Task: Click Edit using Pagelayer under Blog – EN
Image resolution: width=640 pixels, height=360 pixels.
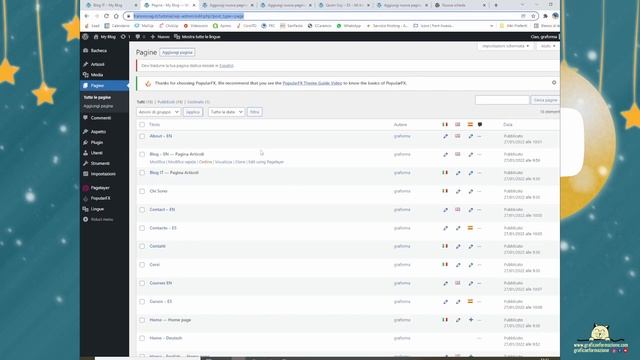Action: (266, 162)
